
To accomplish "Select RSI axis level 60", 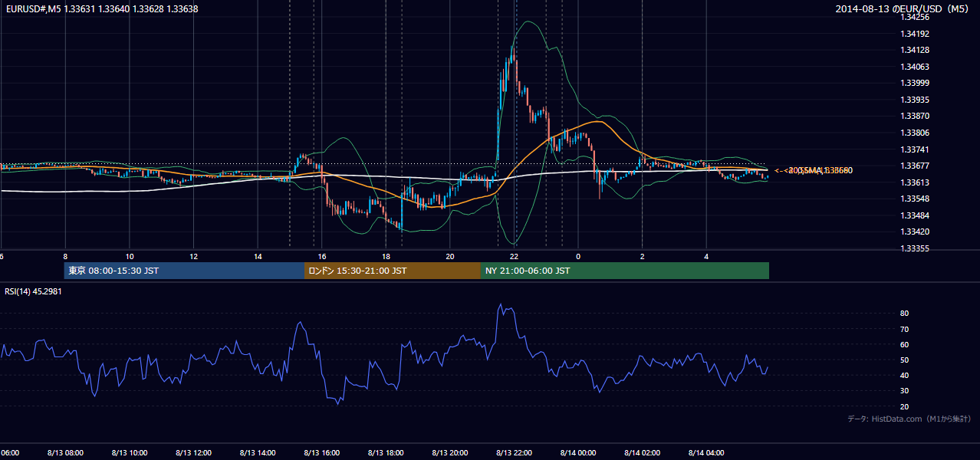I will [904, 344].
